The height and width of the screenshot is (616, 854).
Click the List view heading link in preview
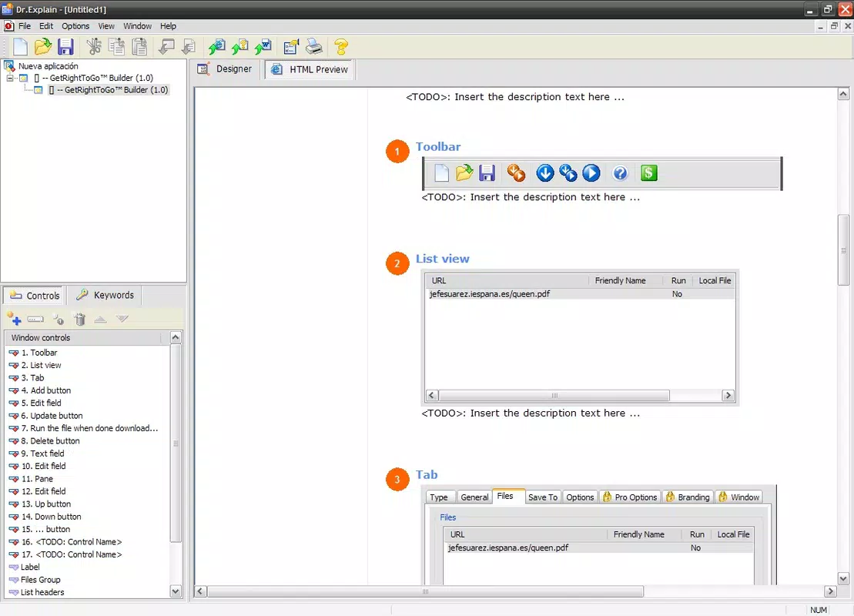click(442, 259)
